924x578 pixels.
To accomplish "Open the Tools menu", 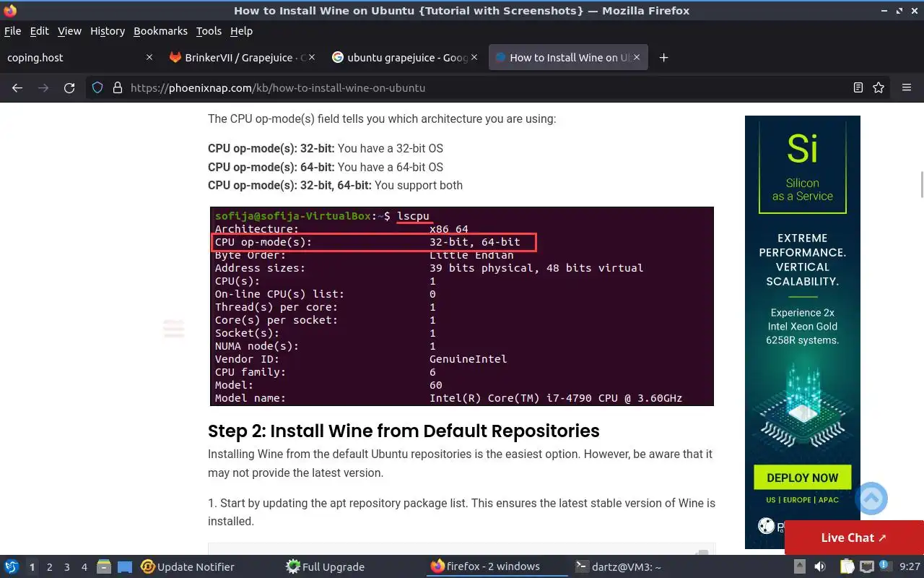I will pyautogui.click(x=209, y=31).
